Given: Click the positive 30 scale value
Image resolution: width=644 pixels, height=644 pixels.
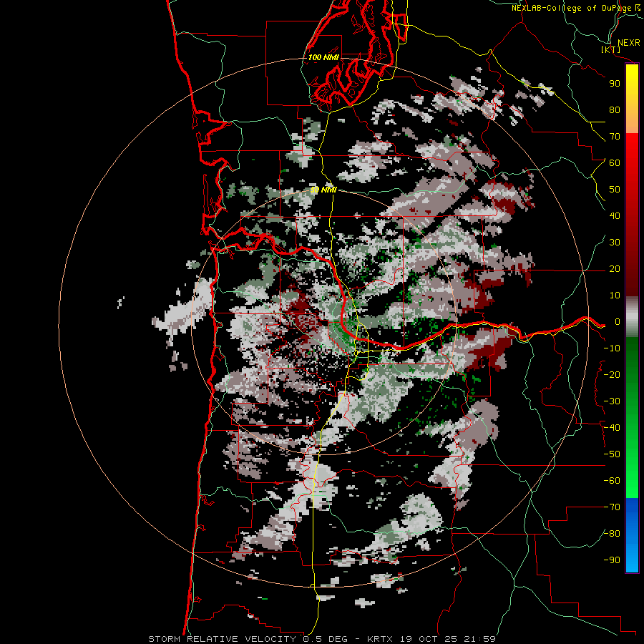Looking at the screenshot, I should [x=615, y=243].
